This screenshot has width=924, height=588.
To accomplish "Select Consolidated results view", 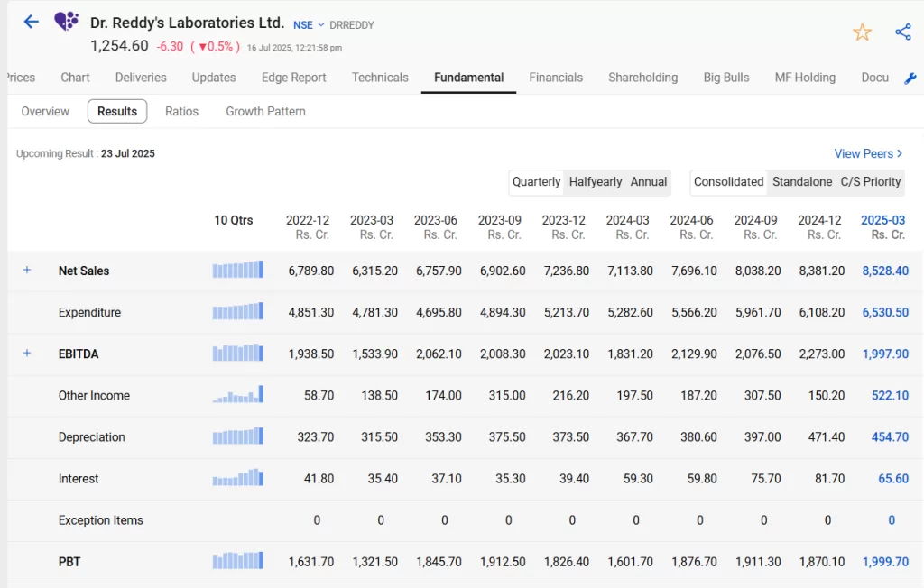I will 728,181.
